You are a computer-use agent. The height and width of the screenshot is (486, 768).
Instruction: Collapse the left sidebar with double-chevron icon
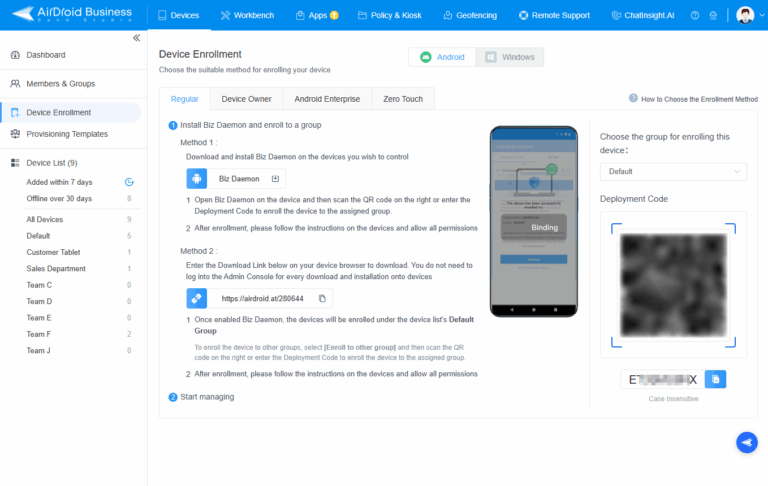tap(136, 38)
